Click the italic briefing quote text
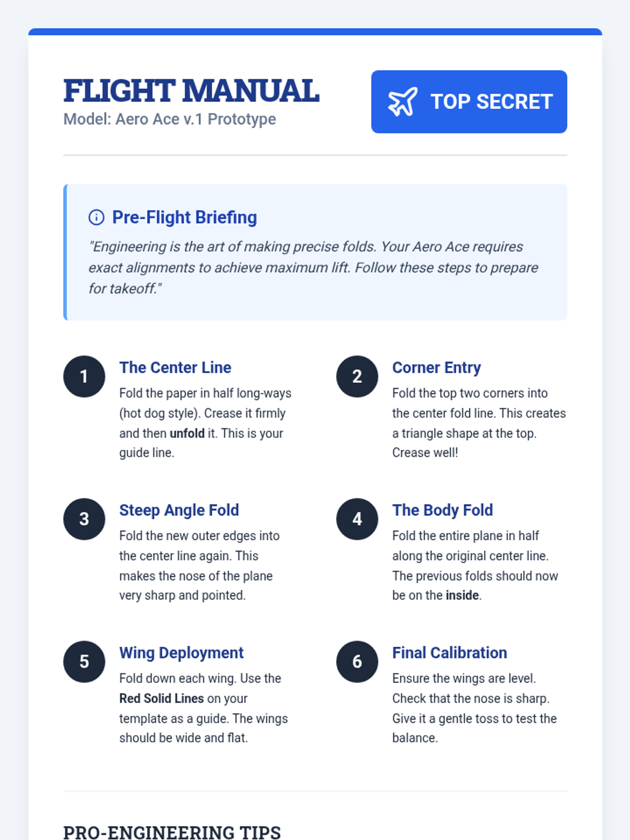The width and height of the screenshot is (630, 840). [313, 268]
